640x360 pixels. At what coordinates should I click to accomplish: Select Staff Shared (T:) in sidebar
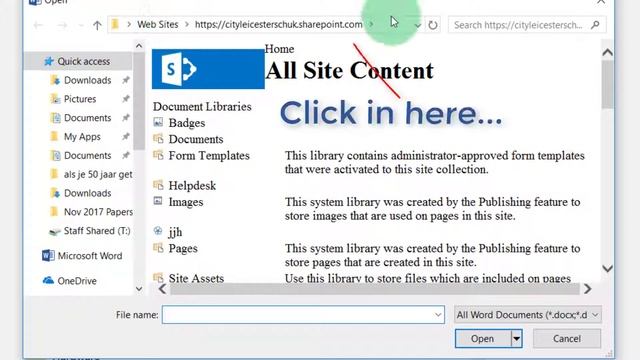(x=97, y=231)
